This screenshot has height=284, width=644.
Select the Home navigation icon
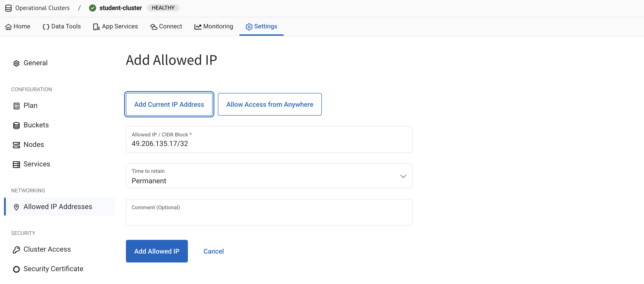9,26
